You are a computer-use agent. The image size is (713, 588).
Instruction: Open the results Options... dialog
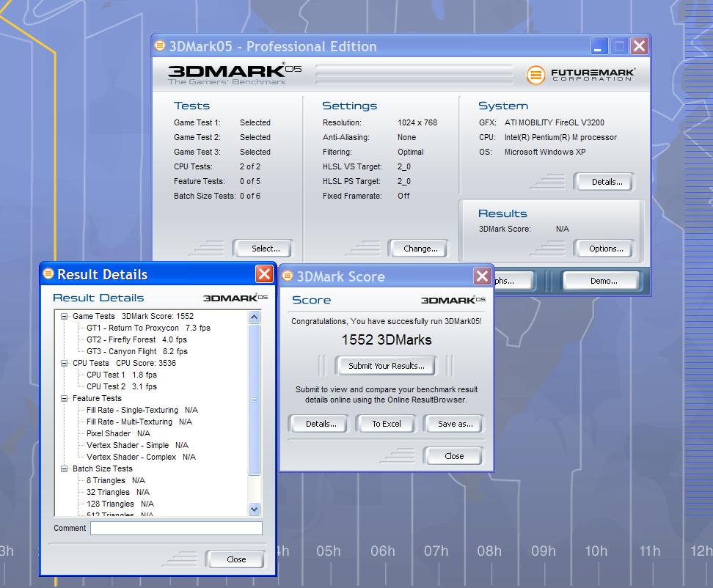click(x=604, y=249)
